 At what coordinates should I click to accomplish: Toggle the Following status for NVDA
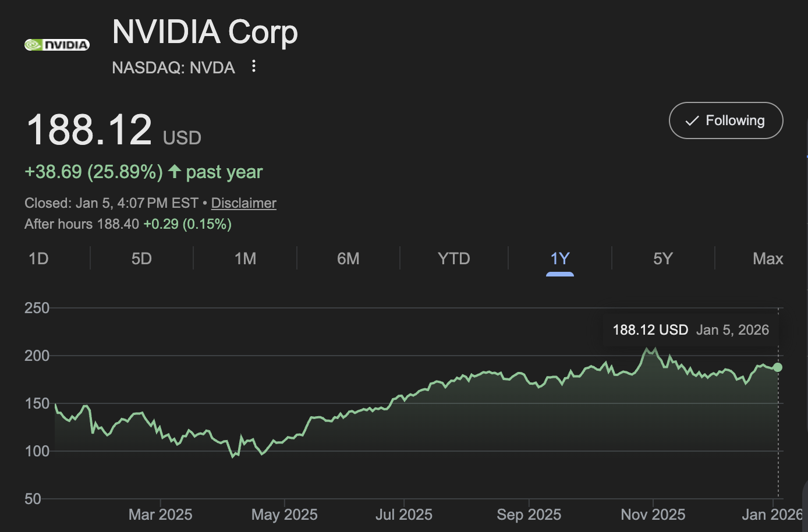726,120
